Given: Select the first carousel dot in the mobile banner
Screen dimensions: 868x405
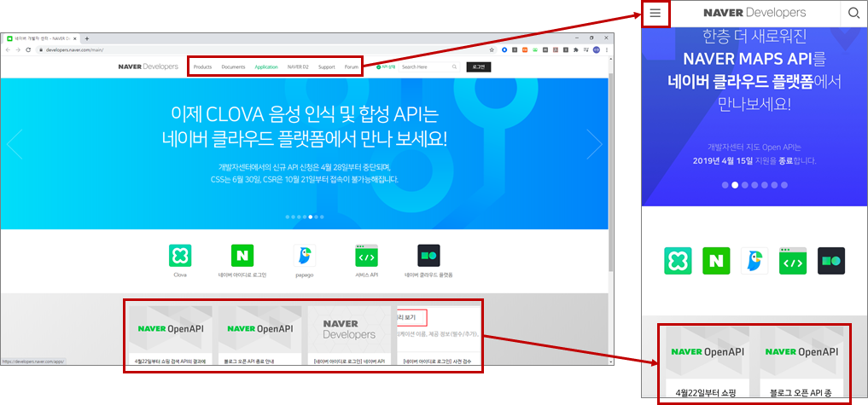Looking at the screenshot, I should [x=725, y=185].
